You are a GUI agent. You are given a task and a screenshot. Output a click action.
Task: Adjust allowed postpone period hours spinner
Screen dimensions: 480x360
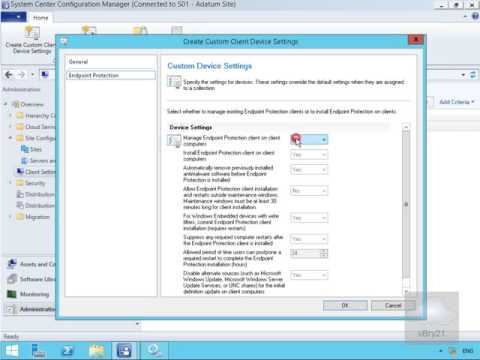324,253
